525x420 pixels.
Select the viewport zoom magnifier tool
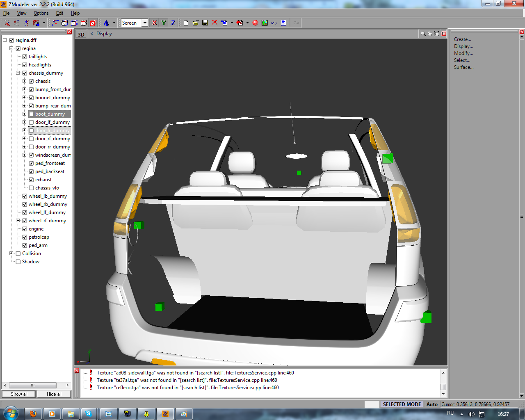(423, 34)
